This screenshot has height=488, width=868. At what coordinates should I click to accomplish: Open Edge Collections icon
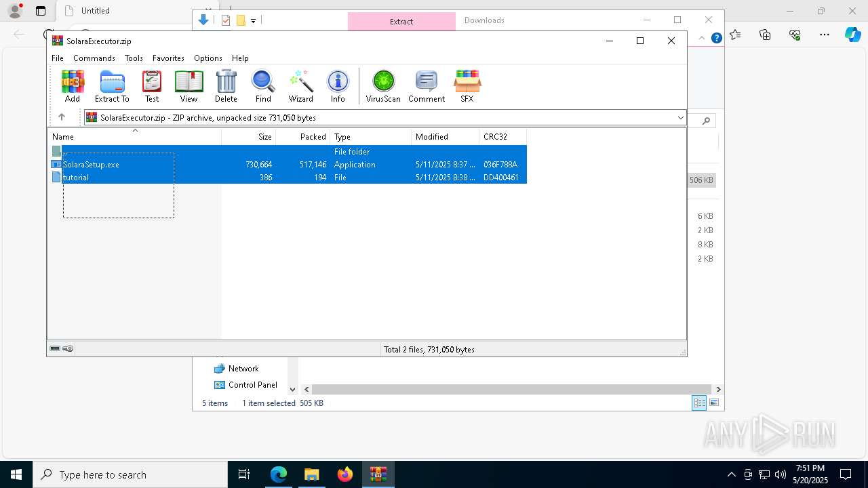[x=765, y=35]
